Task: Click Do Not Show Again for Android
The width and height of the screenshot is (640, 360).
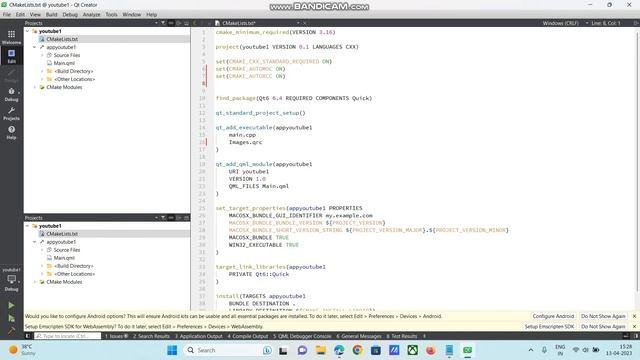Action: coord(603,316)
